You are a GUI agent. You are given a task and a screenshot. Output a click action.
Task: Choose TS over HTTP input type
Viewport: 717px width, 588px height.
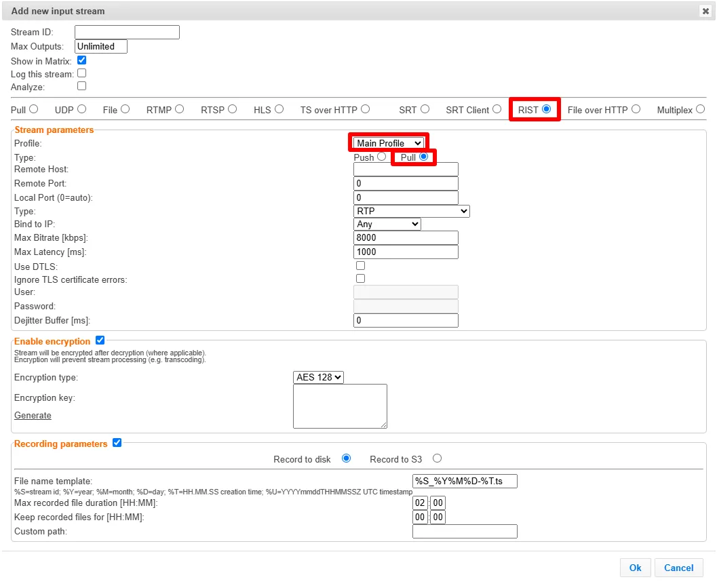365,109
